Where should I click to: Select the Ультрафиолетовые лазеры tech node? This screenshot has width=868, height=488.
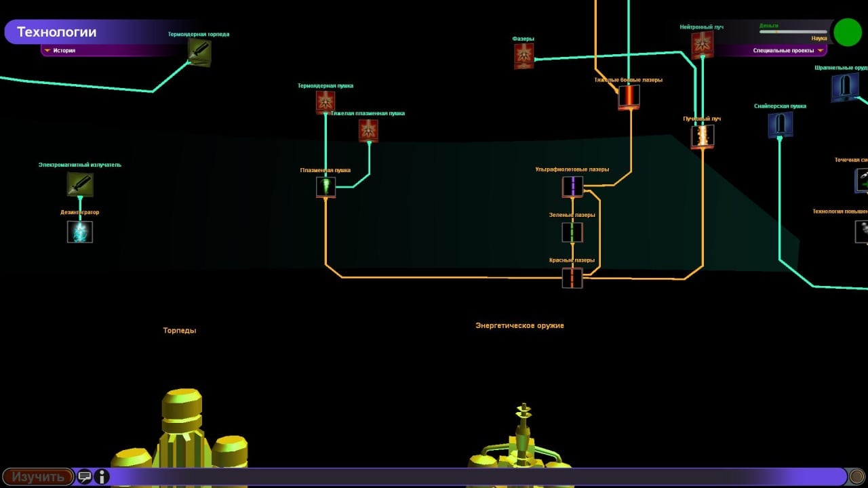[572, 186]
